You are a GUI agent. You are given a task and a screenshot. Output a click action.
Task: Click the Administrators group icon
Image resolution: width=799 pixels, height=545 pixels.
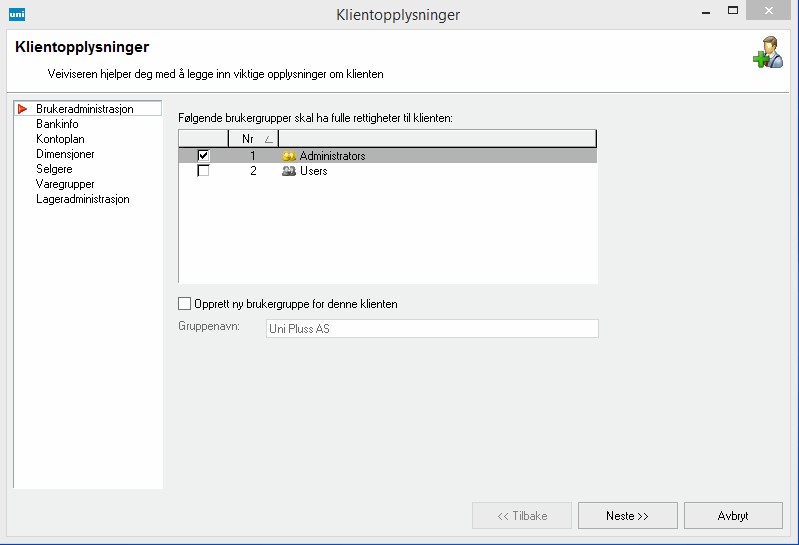pyautogui.click(x=290, y=156)
